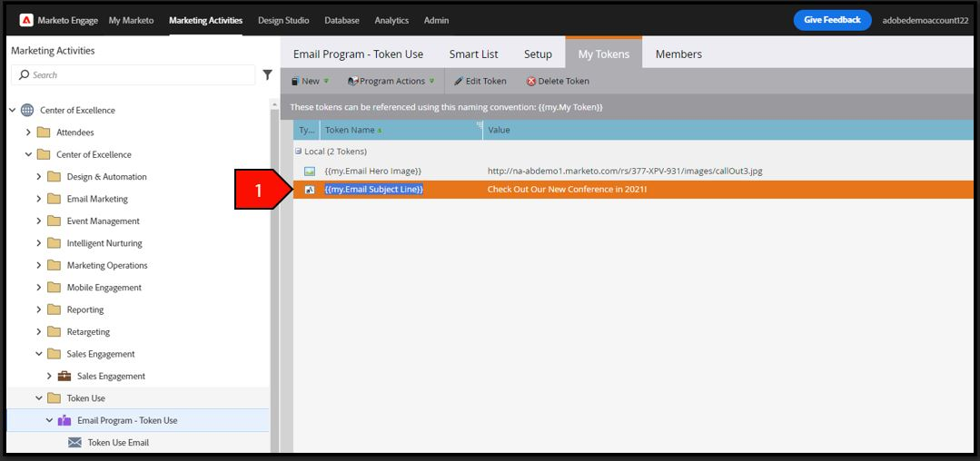The width and height of the screenshot is (980, 461).
Task: Open the tree filter funnel icon
Action: coord(268,75)
